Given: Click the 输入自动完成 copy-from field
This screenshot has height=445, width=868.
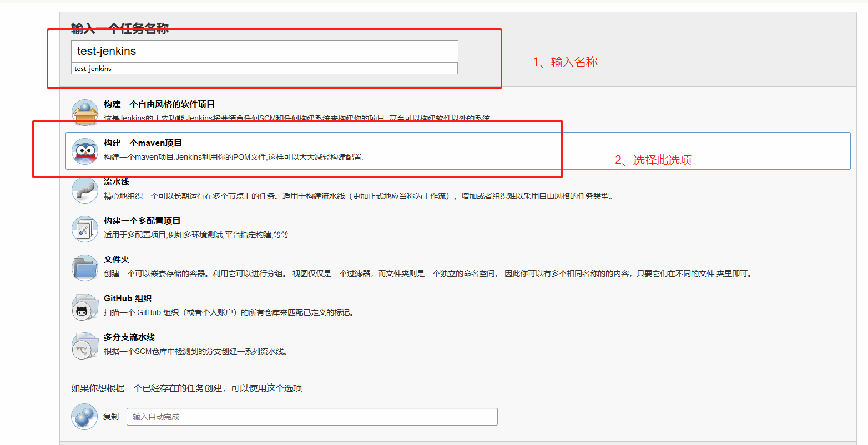Looking at the screenshot, I should 312,417.
